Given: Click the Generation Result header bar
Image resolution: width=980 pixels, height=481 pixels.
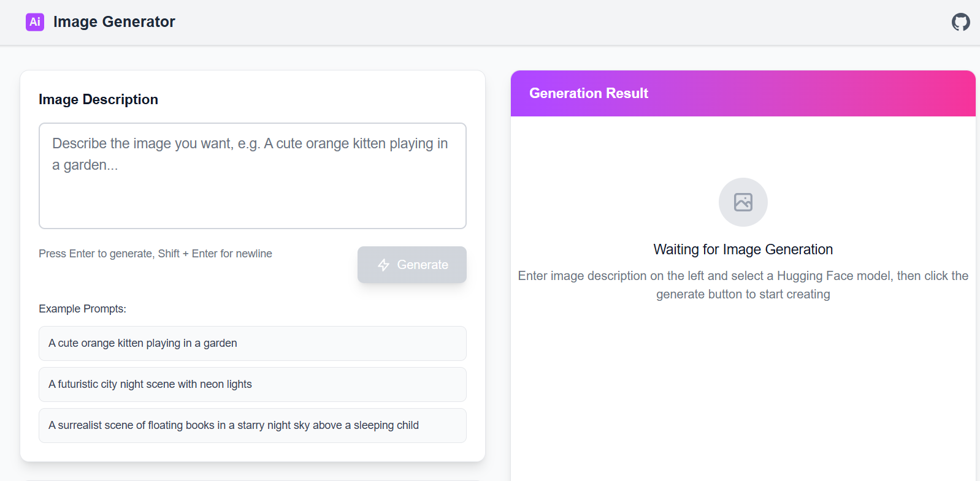Looking at the screenshot, I should pos(743,93).
